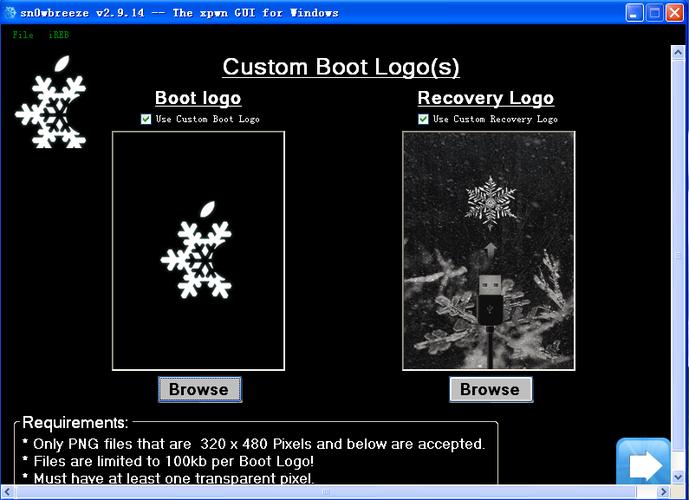Open the iREB menu
Screen dimensions: 689x500
(x=58, y=35)
